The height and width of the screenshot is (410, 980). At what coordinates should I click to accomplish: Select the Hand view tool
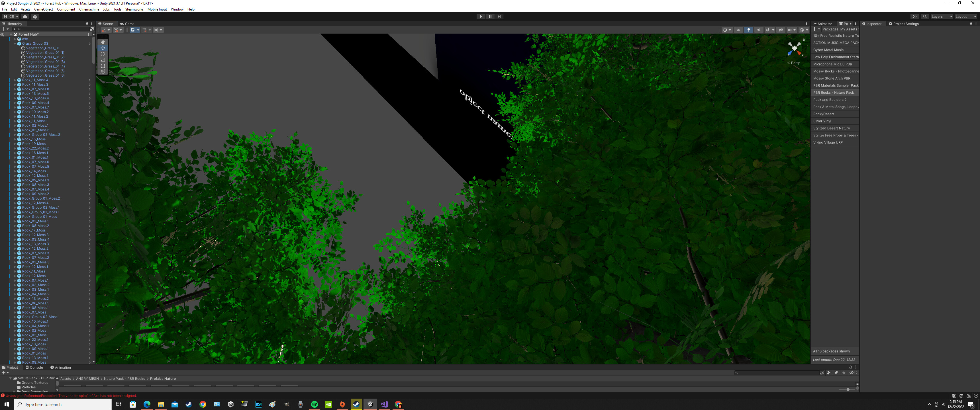pos(103,42)
